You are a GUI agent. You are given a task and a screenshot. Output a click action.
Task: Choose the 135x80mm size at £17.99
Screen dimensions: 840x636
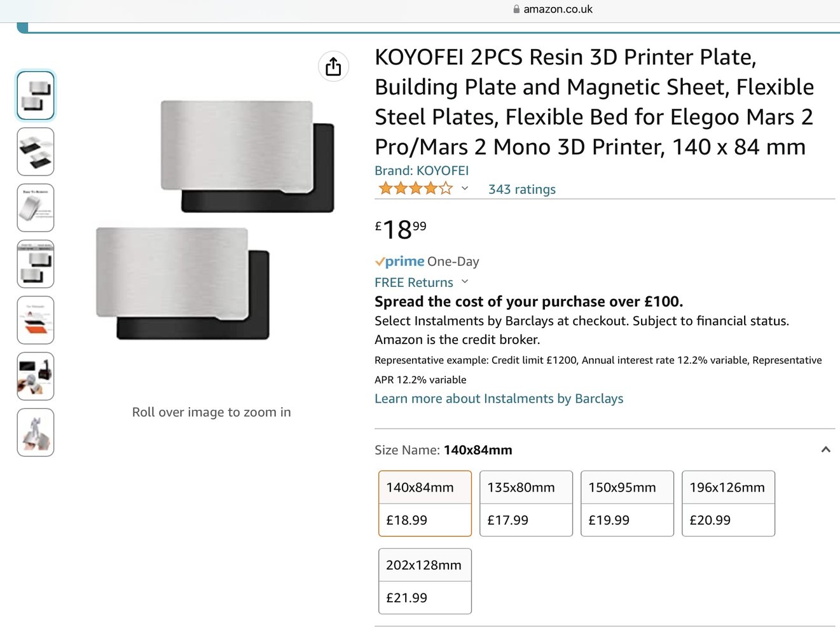(526, 504)
